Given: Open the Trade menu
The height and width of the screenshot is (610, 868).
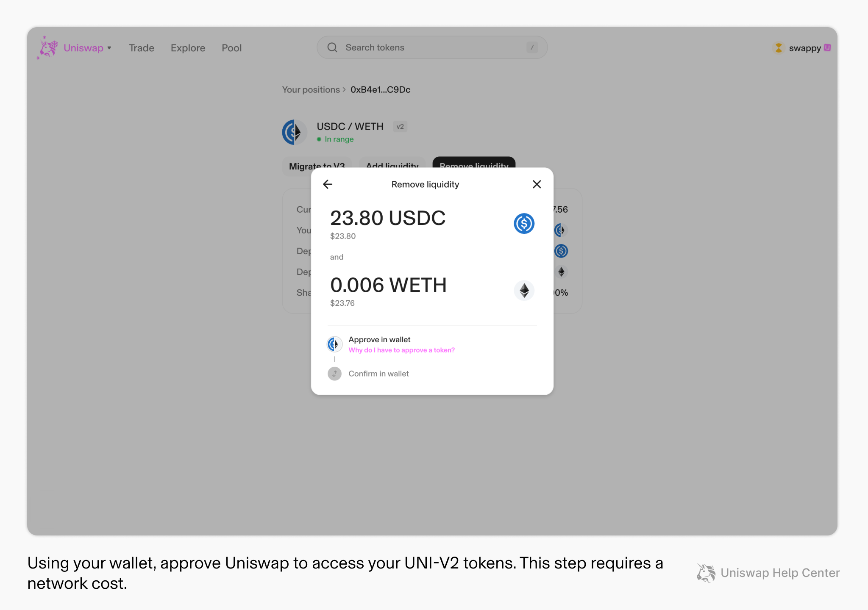Looking at the screenshot, I should pos(142,48).
